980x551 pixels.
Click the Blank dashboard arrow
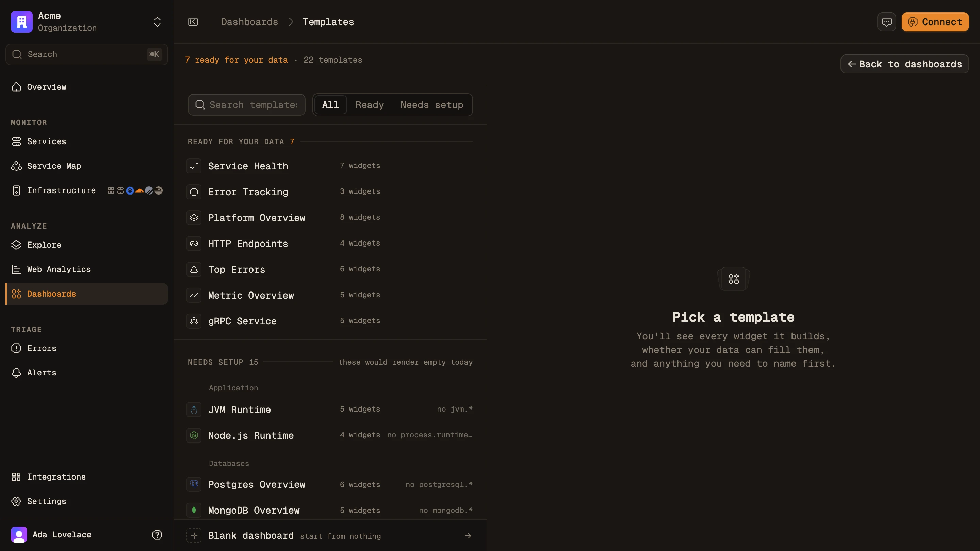click(x=468, y=536)
